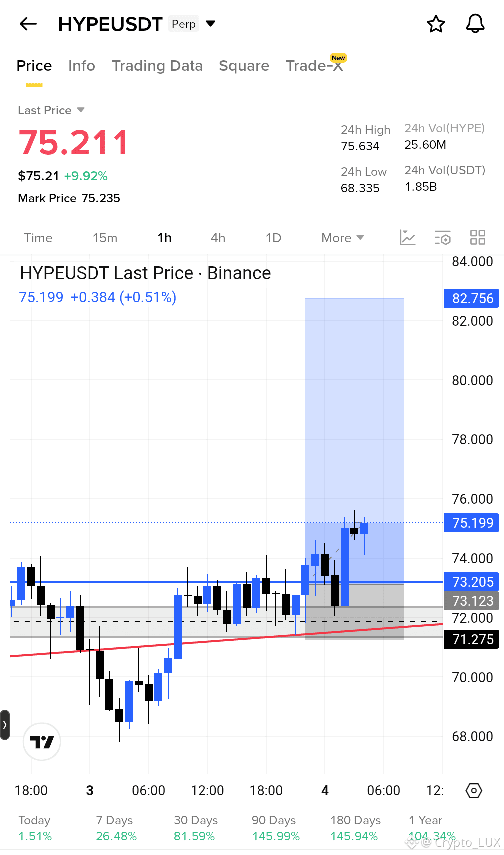Image resolution: width=504 pixels, height=855 pixels.
Task: Add HYPEUSDT to favorites with star
Action: click(x=436, y=24)
